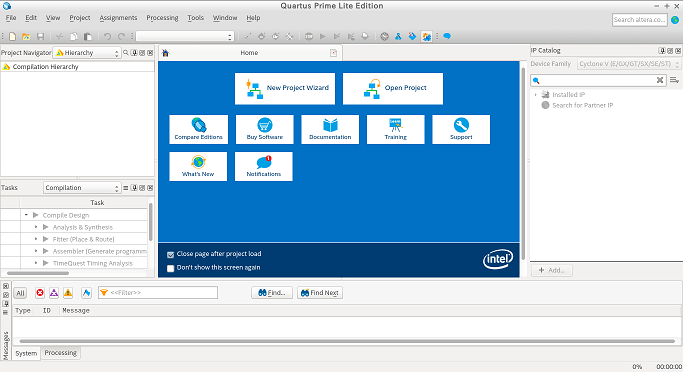683x372 pixels.
Task: Toggle the All messages filter button
Action: 20,293
